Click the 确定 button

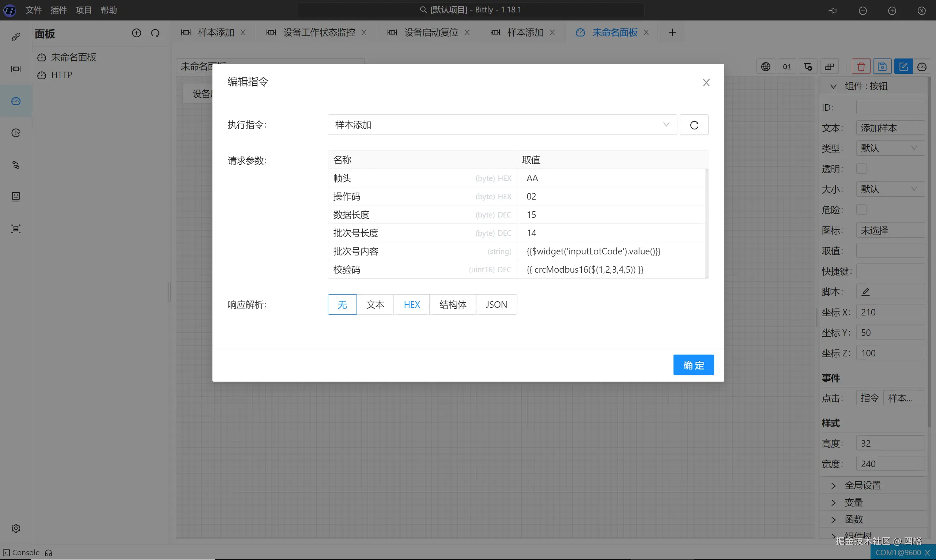point(693,365)
